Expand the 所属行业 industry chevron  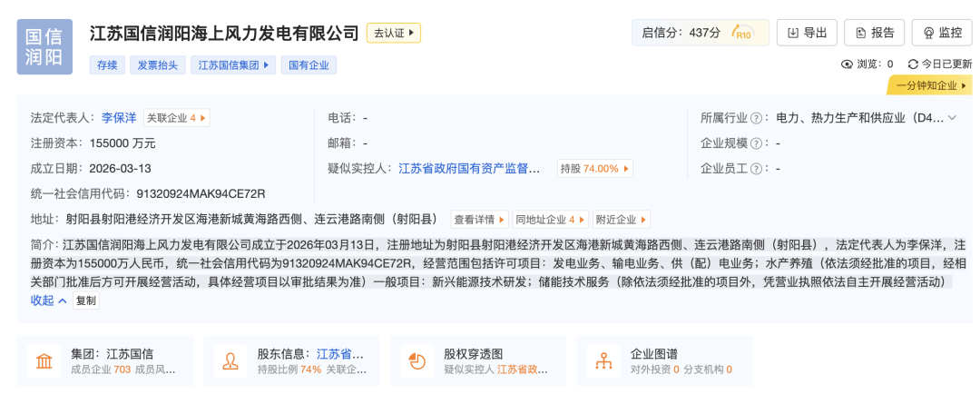952,118
